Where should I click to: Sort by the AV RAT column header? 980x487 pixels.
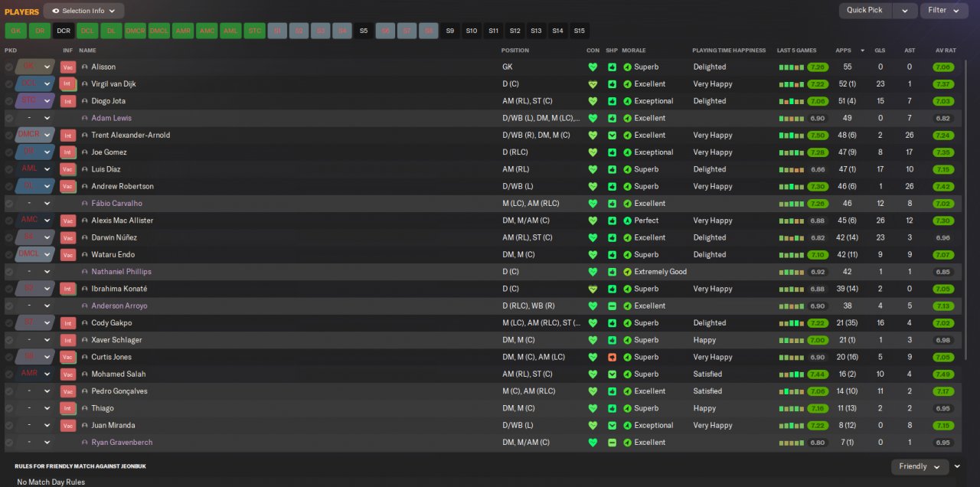click(946, 51)
